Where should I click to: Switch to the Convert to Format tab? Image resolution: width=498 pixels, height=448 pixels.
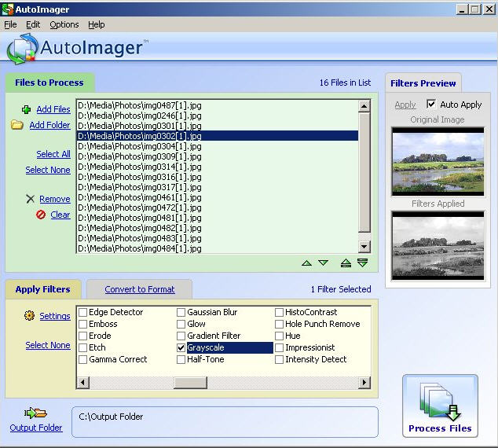(139, 289)
